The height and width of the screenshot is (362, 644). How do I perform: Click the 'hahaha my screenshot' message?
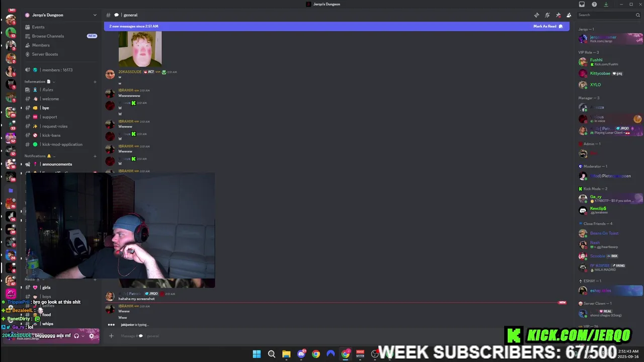136,299
